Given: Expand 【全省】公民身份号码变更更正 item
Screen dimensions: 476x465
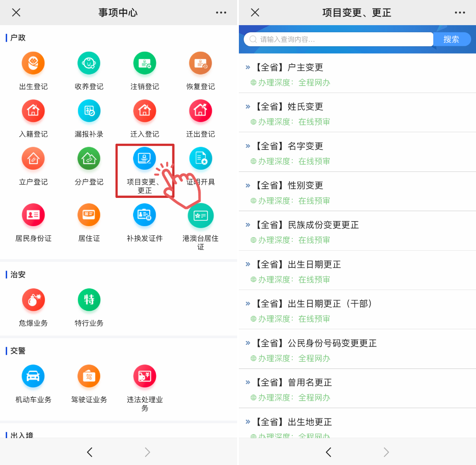Looking at the screenshot, I should tap(332, 343).
